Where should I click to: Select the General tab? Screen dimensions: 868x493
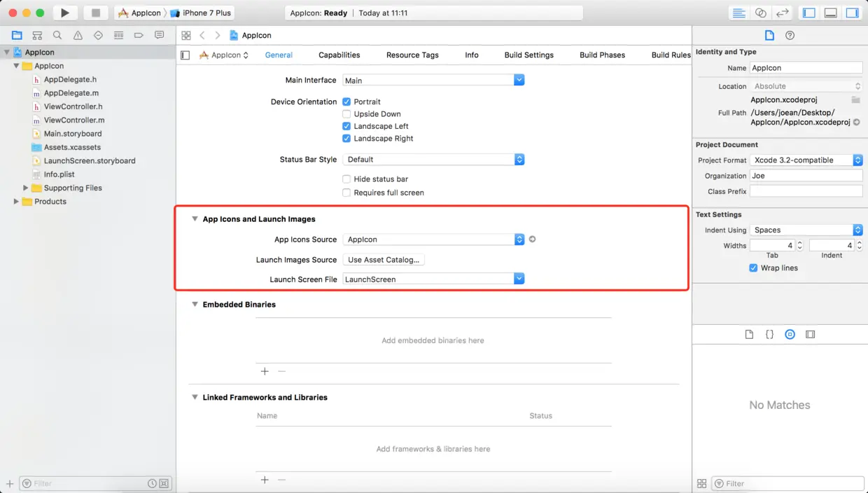point(279,55)
